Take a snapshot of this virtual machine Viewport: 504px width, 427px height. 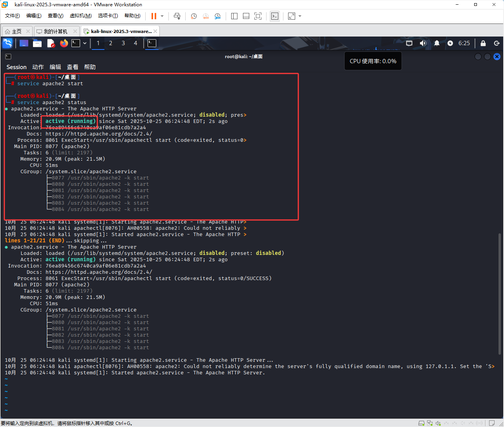point(194,16)
